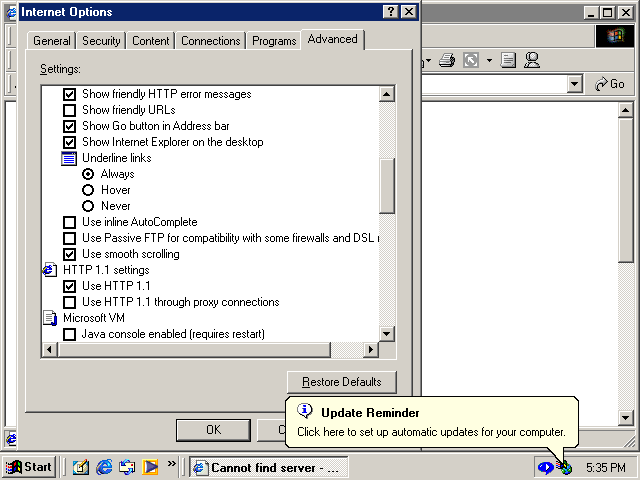Screen dimensions: 640x480
Task: Click the Messenger person icon in browser toolbar
Action: [532, 60]
